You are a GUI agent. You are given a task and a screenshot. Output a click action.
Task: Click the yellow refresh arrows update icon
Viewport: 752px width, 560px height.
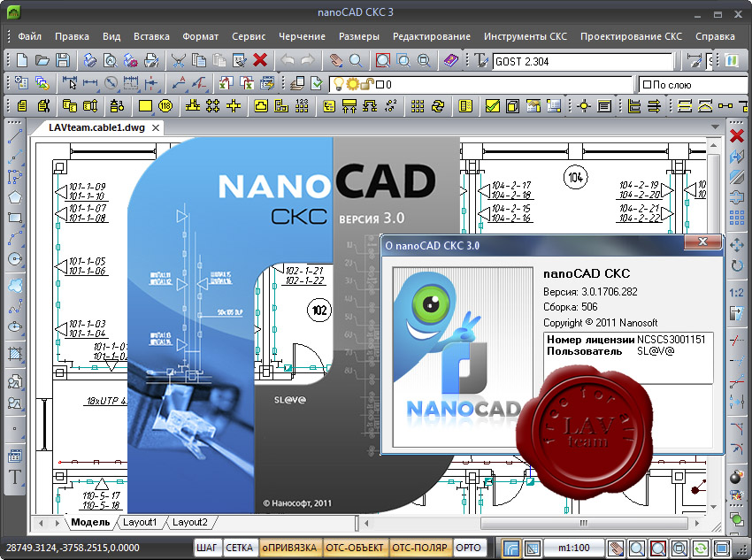pyautogui.click(x=438, y=105)
